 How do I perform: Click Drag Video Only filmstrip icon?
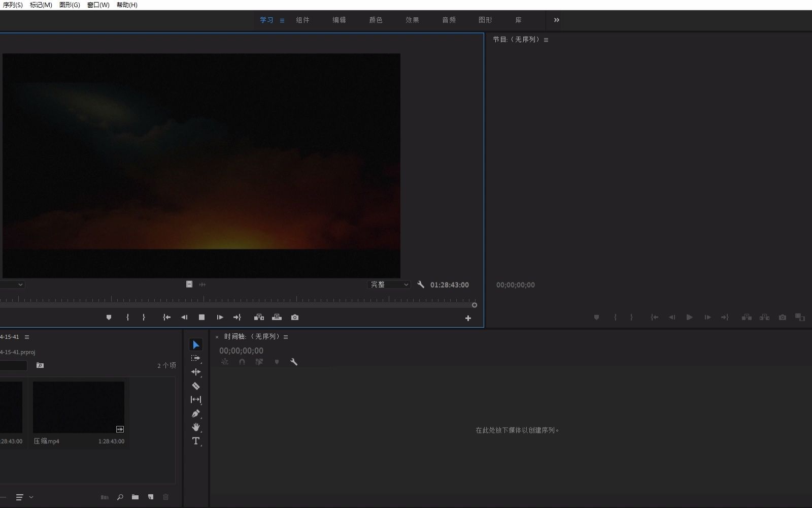click(x=189, y=284)
